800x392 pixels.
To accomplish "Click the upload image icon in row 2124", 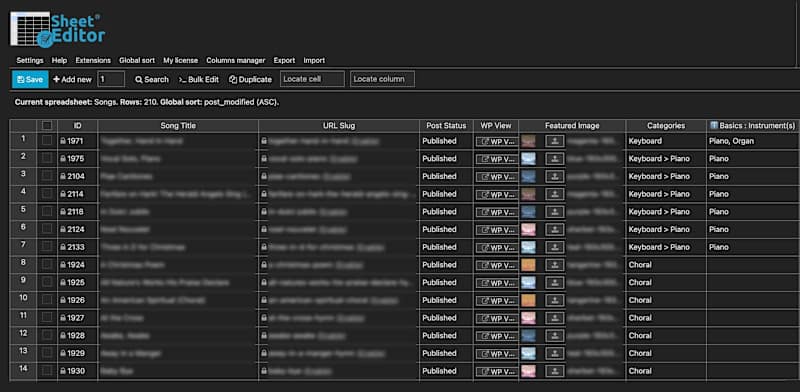I will [555, 230].
